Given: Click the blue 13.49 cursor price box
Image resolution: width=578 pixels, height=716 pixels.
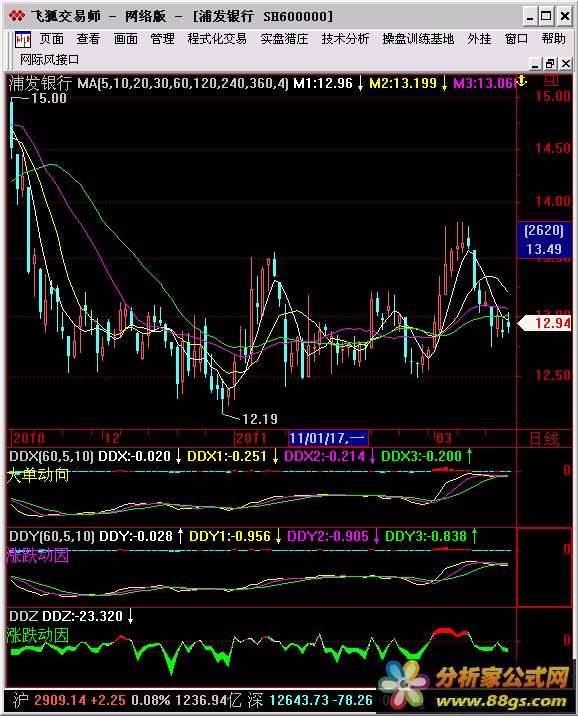Looking at the screenshot, I should point(543,240).
